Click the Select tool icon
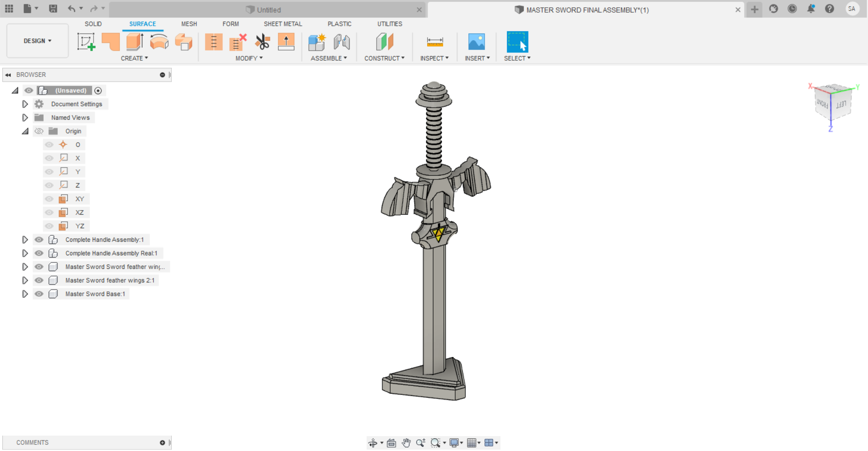868x451 pixels. tap(518, 42)
